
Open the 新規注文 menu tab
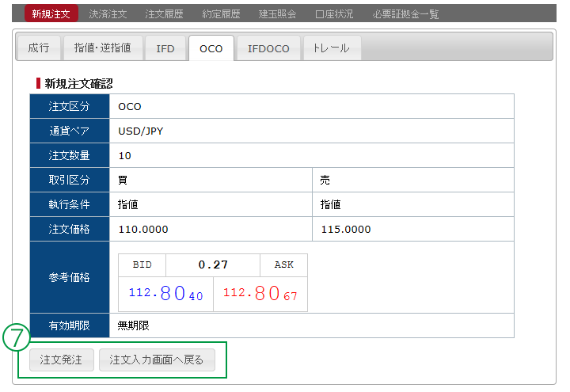click(x=51, y=13)
